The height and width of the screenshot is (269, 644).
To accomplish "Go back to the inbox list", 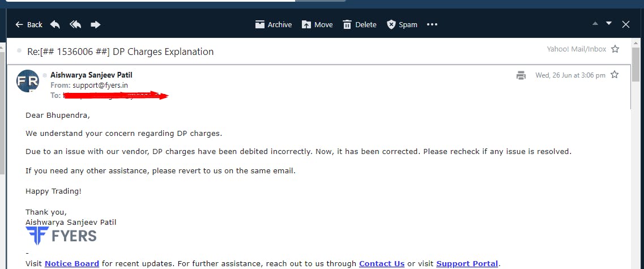I will point(29,25).
